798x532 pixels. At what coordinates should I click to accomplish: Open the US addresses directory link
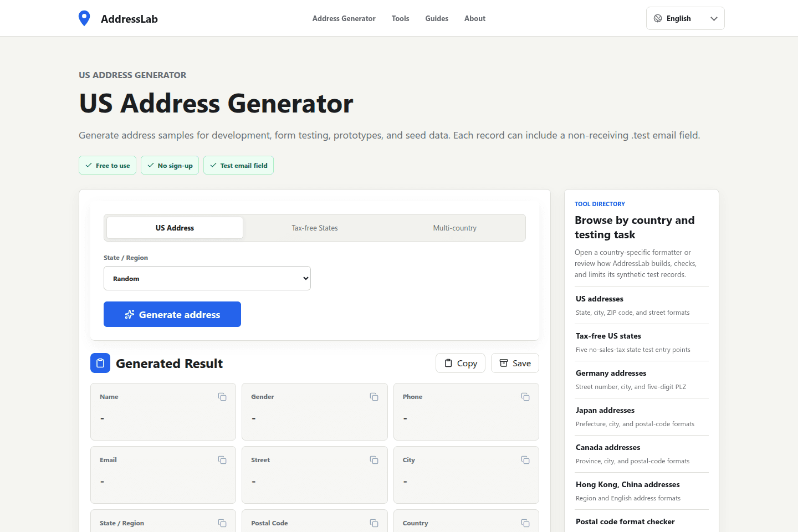point(642,305)
